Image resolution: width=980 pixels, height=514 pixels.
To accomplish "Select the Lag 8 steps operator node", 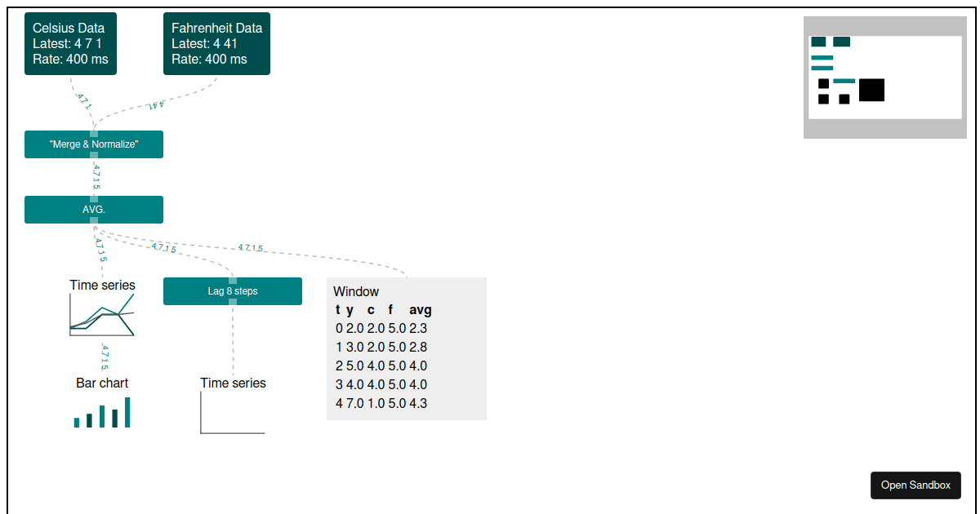I will [232, 290].
